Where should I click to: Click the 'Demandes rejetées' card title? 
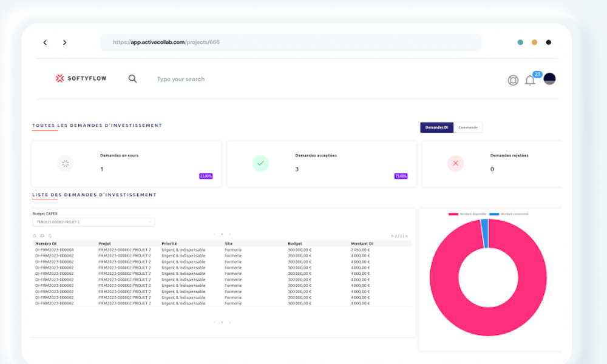509,155
